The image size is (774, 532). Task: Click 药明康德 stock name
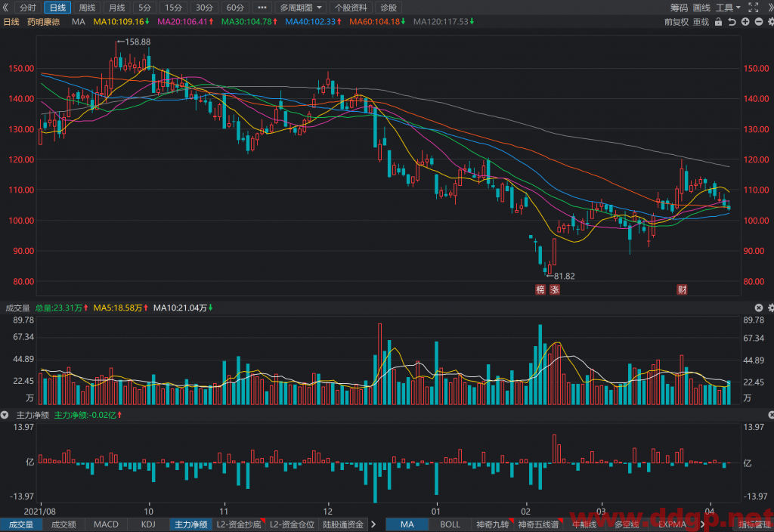[x=43, y=22]
